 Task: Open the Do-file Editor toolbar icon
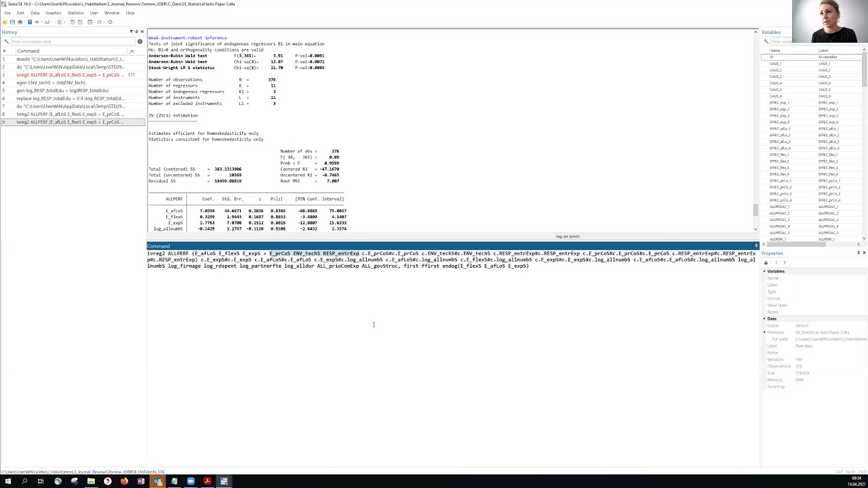point(60,22)
